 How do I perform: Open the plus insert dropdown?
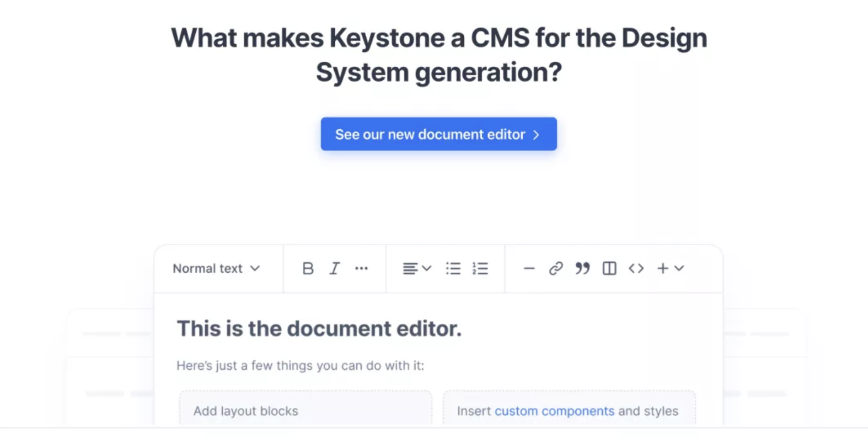tap(670, 268)
